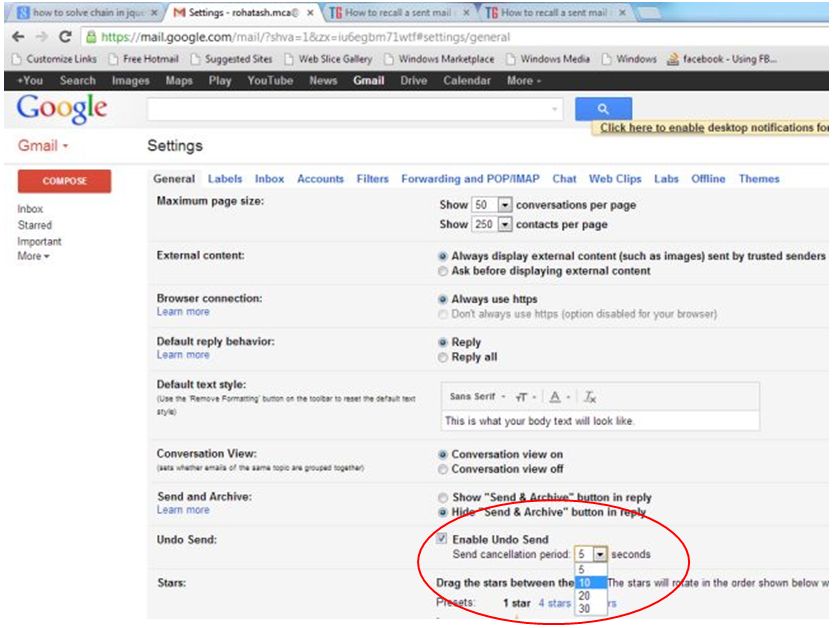Click the red COMPOSE button
The width and height of the screenshot is (834, 628).
pos(66,182)
